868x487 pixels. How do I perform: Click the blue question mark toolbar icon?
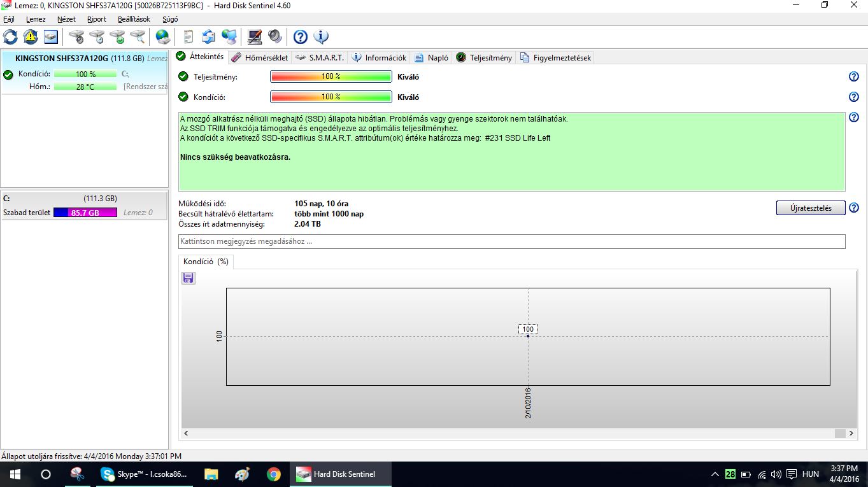point(301,37)
